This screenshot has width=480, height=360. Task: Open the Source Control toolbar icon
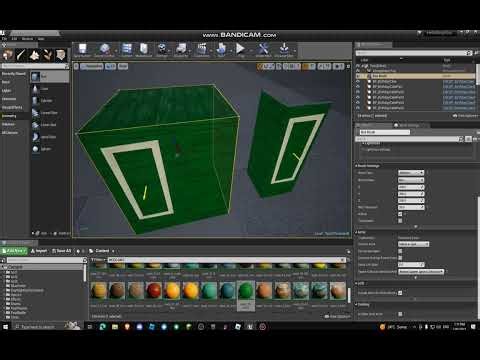point(104,50)
